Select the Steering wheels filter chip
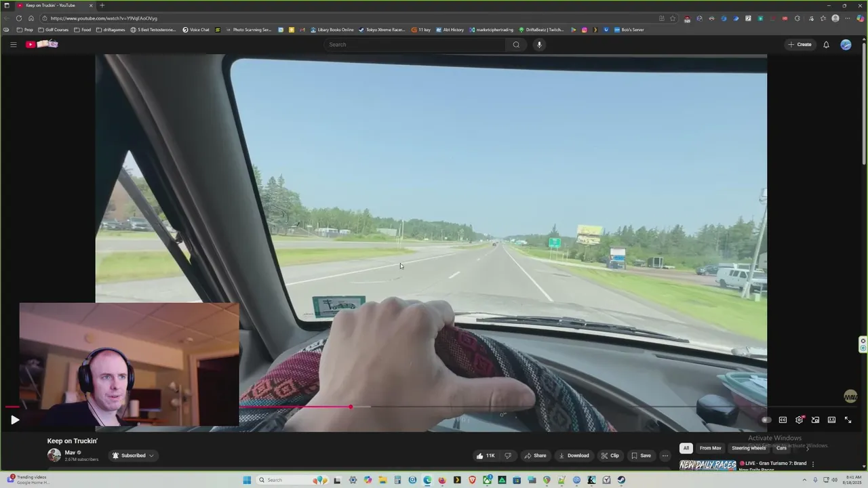 coord(749,448)
